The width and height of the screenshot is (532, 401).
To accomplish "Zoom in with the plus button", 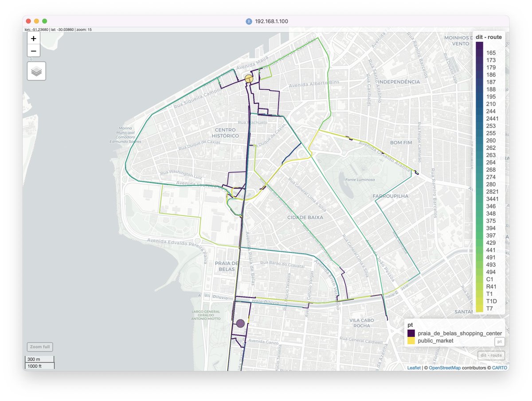I will tap(34, 39).
